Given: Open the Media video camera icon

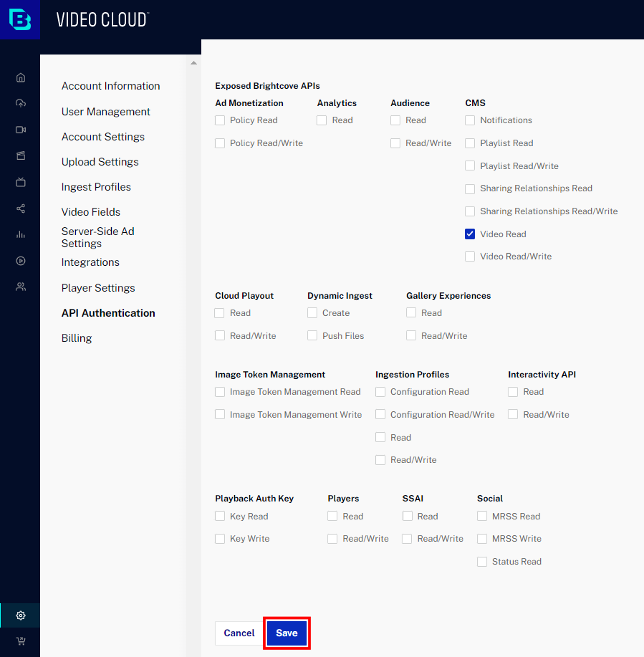Looking at the screenshot, I should (21, 130).
